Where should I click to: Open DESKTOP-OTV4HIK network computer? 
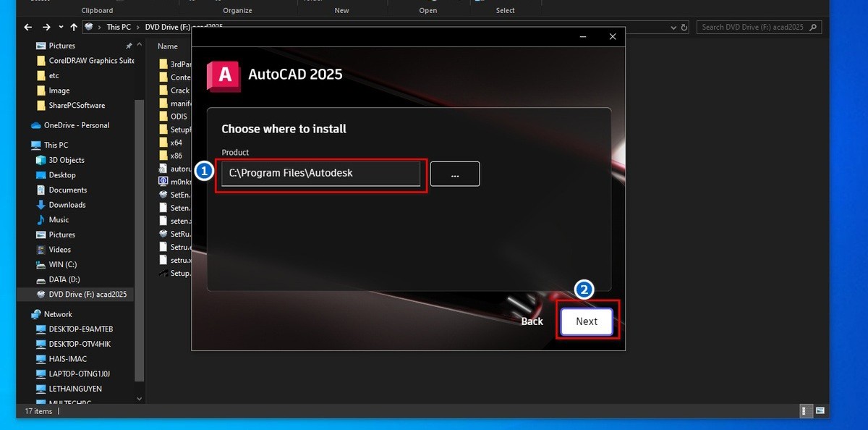80,344
